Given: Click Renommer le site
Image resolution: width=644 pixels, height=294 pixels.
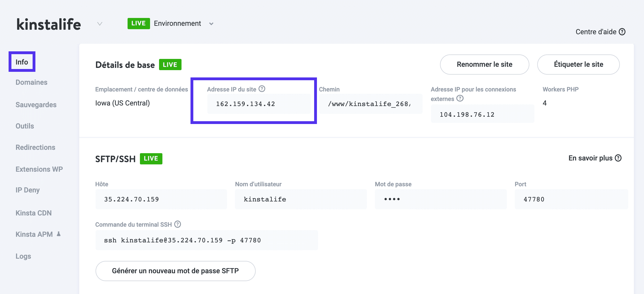Looking at the screenshot, I should pos(484,64).
